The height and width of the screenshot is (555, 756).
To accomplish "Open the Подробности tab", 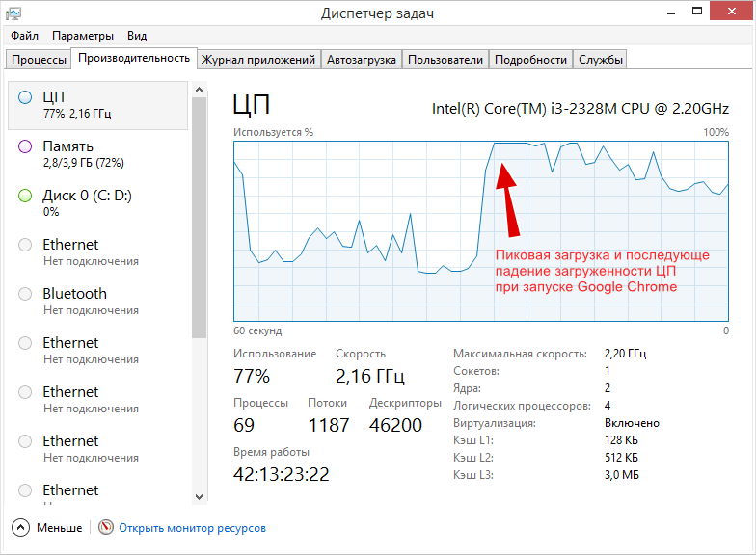I will 530,60.
